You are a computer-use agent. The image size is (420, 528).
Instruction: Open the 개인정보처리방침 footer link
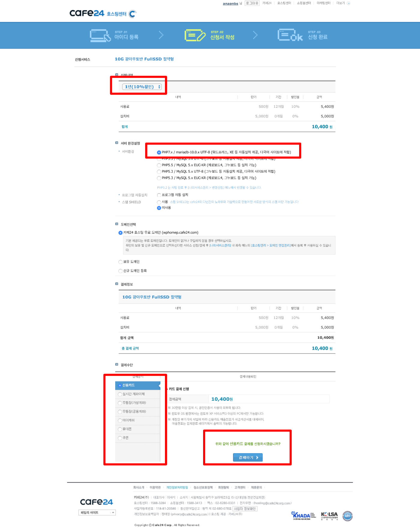[x=177, y=487]
